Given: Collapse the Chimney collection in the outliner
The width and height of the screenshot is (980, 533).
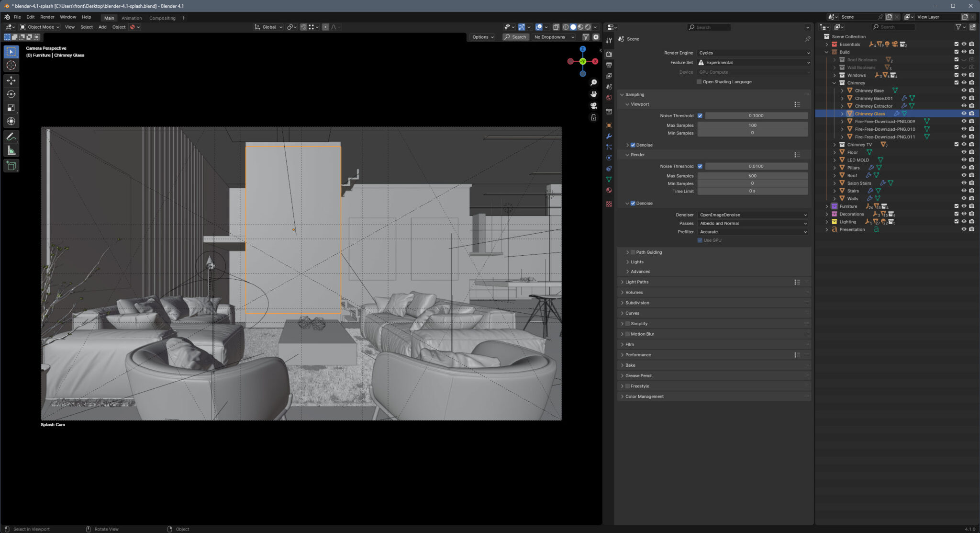Looking at the screenshot, I should pos(835,82).
